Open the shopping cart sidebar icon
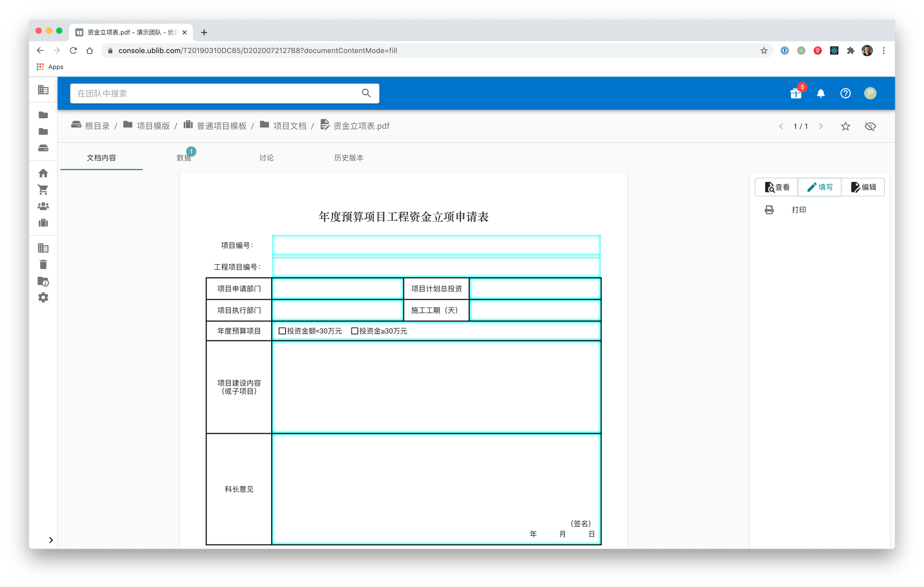The height and width of the screenshot is (587, 924). click(43, 190)
